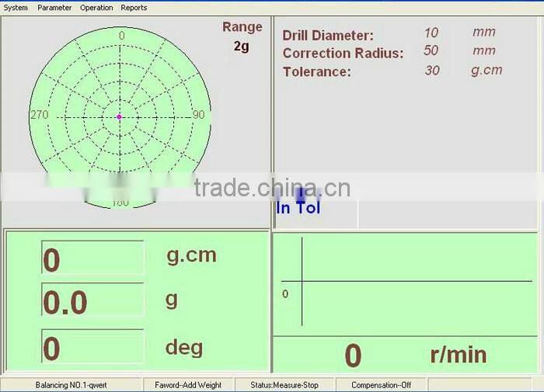Image resolution: width=544 pixels, height=392 pixels.
Task: Click the 'r/min' speed unit label
Action: coord(459,355)
